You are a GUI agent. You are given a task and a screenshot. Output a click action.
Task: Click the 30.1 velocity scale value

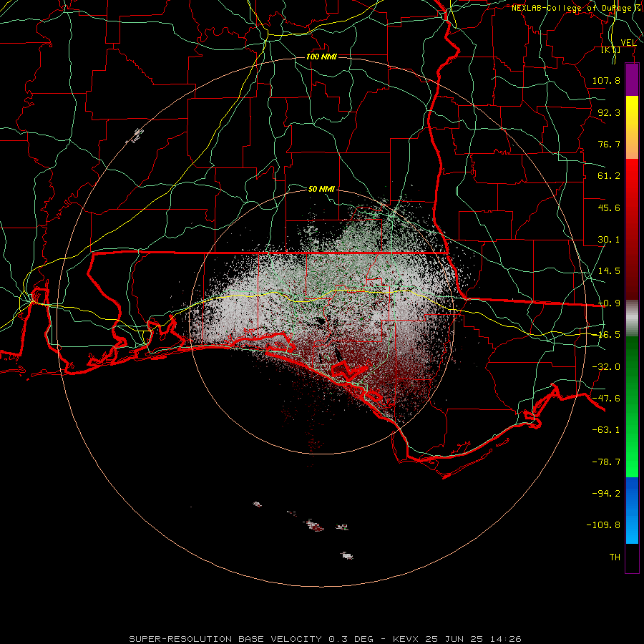(609, 240)
